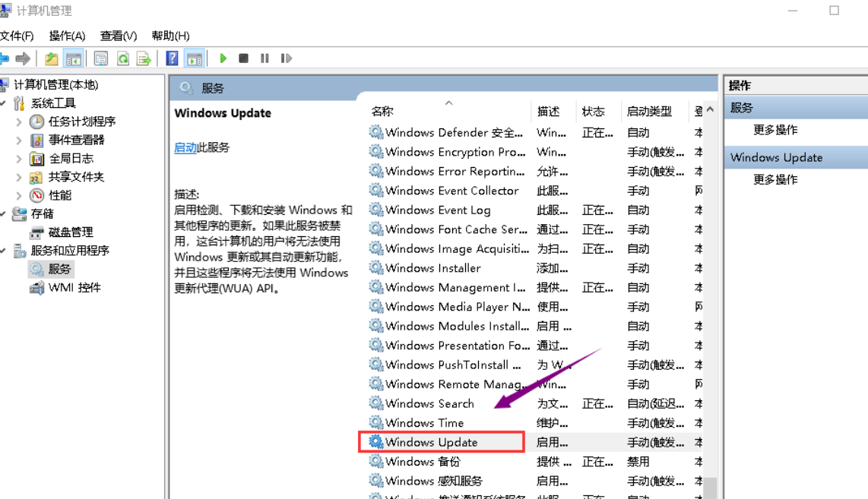Click the Refresh icon in the toolbar

pyautogui.click(x=122, y=58)
